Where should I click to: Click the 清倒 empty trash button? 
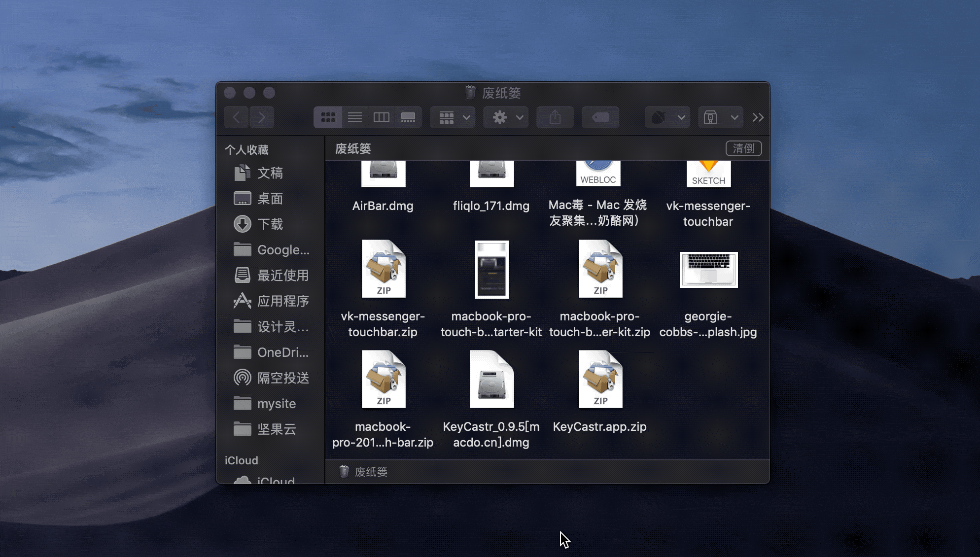click(743, 148)
